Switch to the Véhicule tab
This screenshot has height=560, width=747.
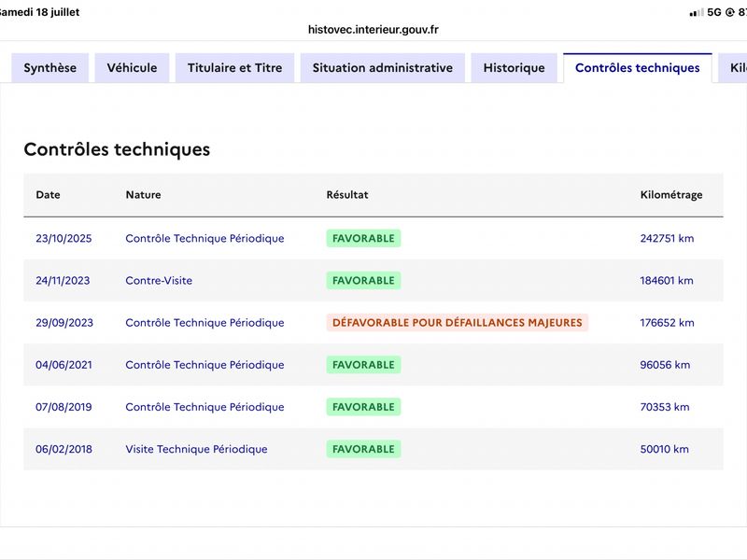coord(132,67)
